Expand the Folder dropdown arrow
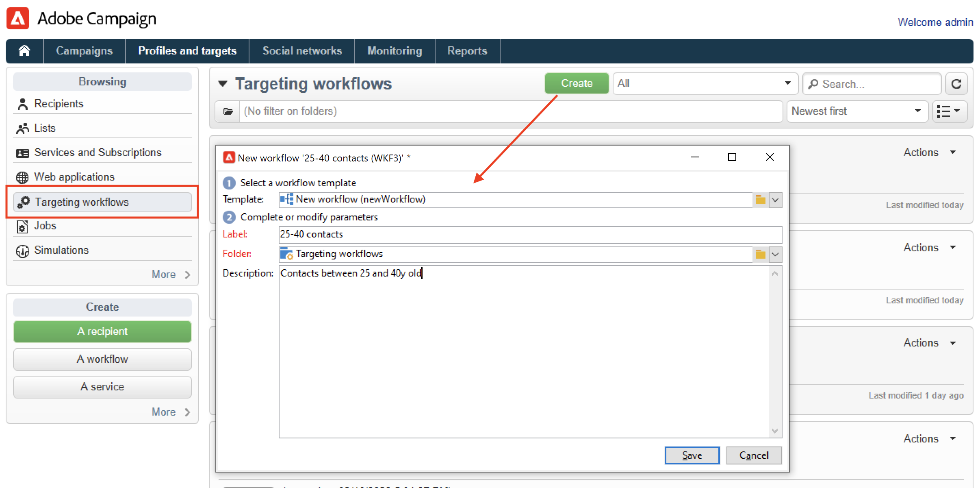980x488 pixels. (775, 254)
